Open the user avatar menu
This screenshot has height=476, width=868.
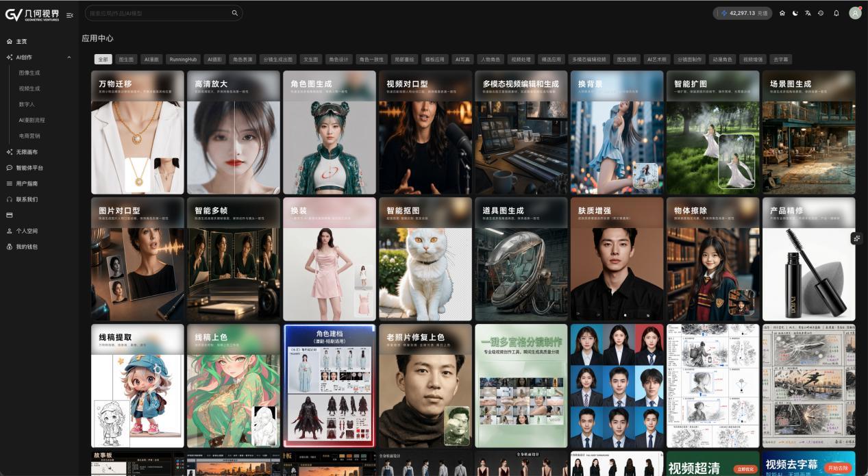point(855,13)
